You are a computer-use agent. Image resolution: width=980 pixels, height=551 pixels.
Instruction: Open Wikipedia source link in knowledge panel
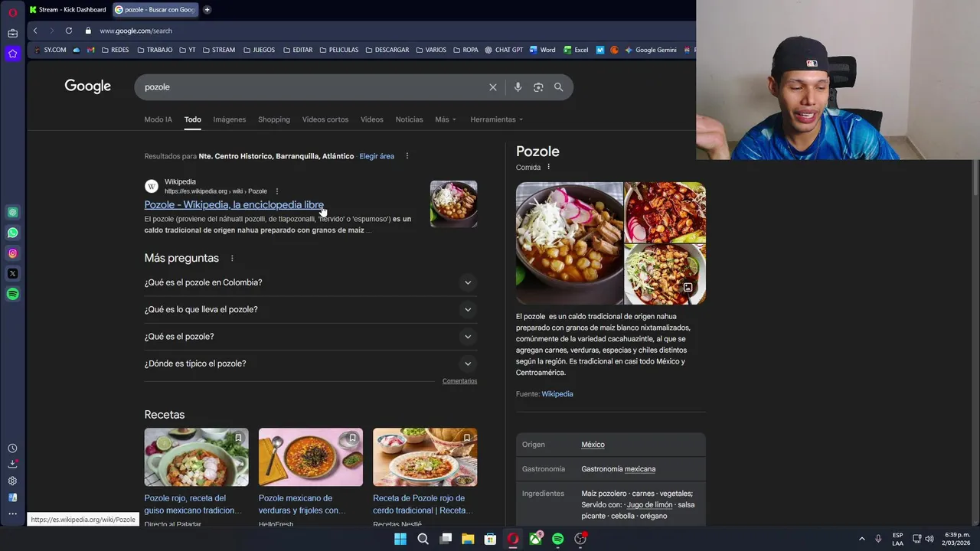pyautogui.click(x=557, y=394)
